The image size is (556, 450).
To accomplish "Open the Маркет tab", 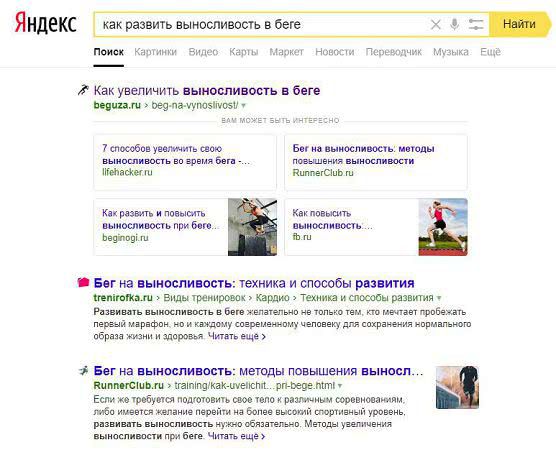I will [287, 52].
